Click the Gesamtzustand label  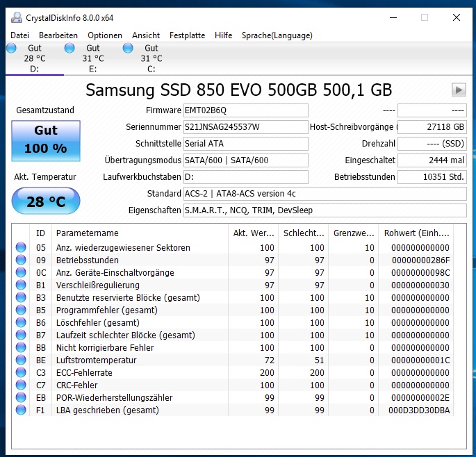tap(45, 110)
